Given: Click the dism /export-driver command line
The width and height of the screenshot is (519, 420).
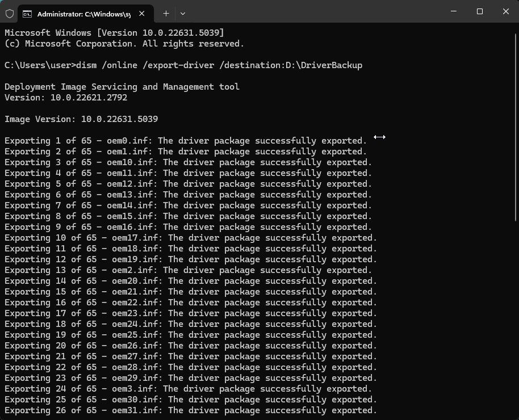Looking at the screenshot, I should click(x=182, y=65).
